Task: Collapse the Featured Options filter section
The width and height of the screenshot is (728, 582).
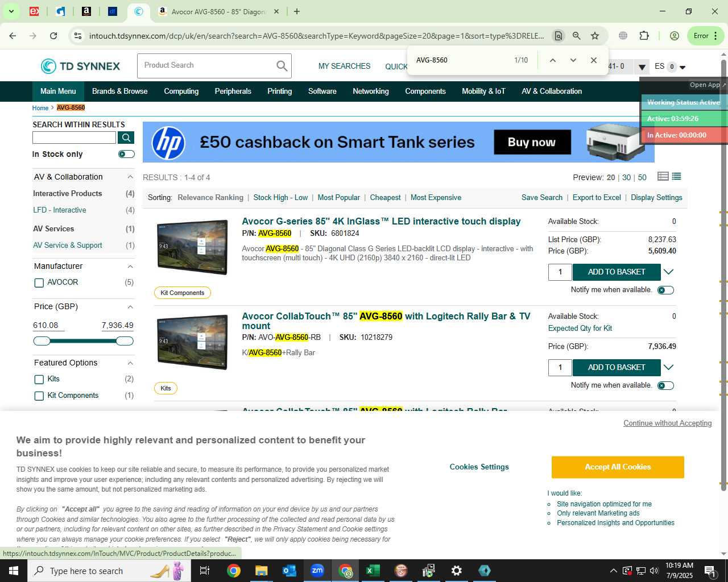Action: coord(130,363)
